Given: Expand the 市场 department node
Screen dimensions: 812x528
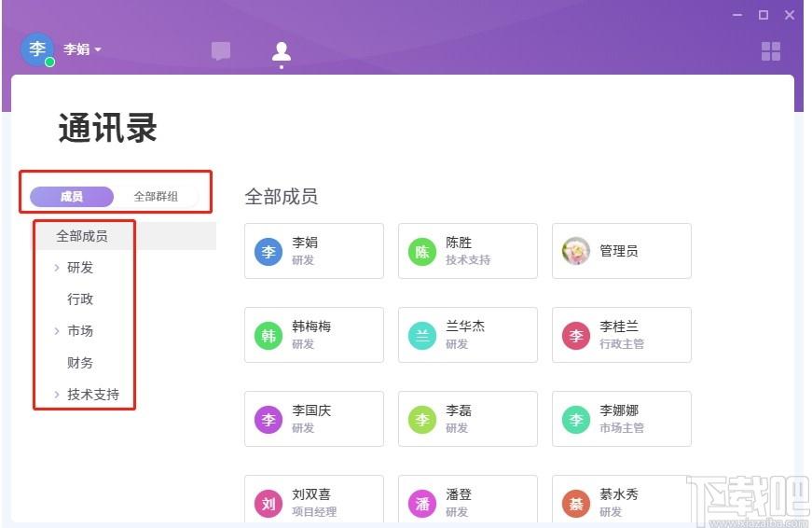Looking at the screenshot, I should (x=57, y=331).
